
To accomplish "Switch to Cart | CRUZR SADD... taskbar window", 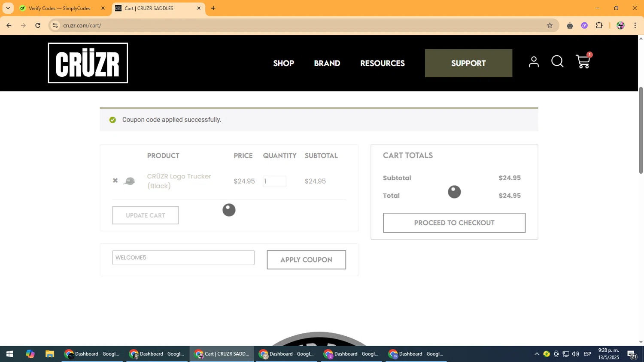I will tap(222, 354).
